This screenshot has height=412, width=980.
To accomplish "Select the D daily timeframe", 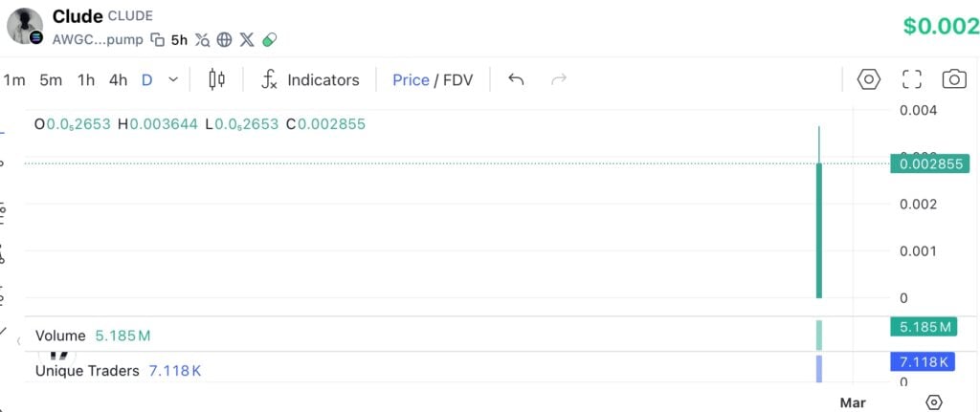I will pos(146,80).
